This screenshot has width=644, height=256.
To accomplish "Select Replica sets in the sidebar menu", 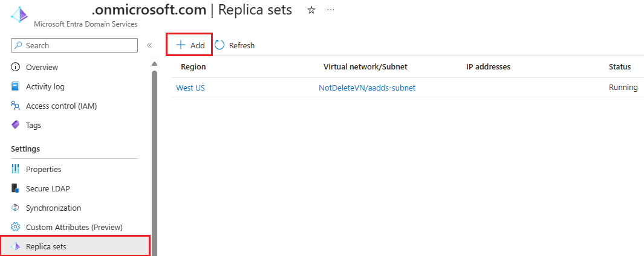I will (46, 246).
